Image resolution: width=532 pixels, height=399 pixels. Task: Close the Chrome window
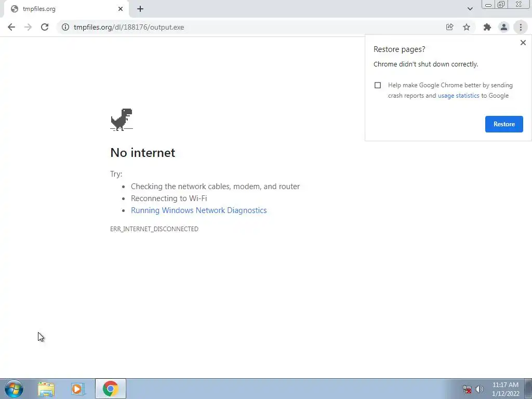[519, 4]
